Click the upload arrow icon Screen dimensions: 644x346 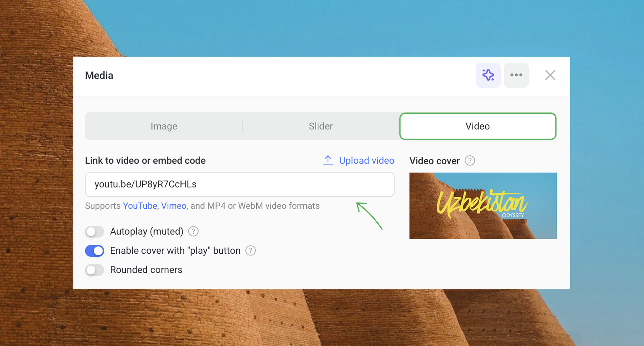tap(328, 160)
